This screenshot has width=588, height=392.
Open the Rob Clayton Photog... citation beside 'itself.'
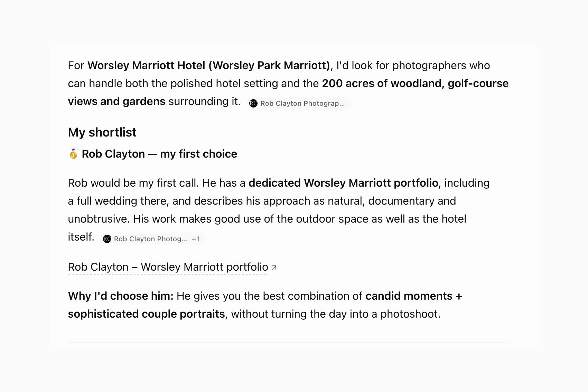(x=150, y=239)
